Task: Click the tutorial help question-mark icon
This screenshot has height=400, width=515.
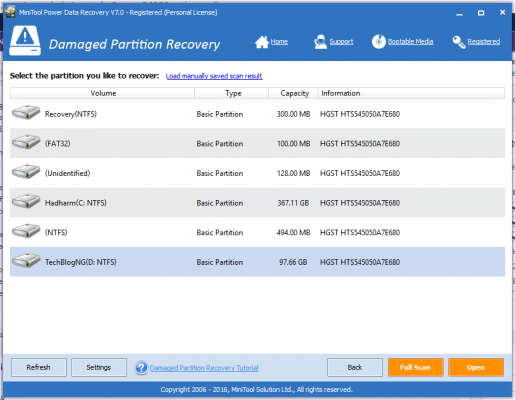Action: [141, 368]
